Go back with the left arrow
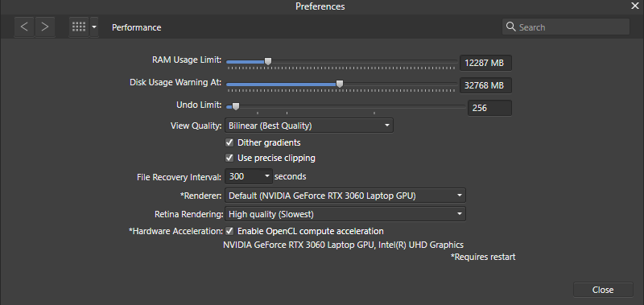The height and width of the screenshot is (305, 644). [x=24, y=27]
